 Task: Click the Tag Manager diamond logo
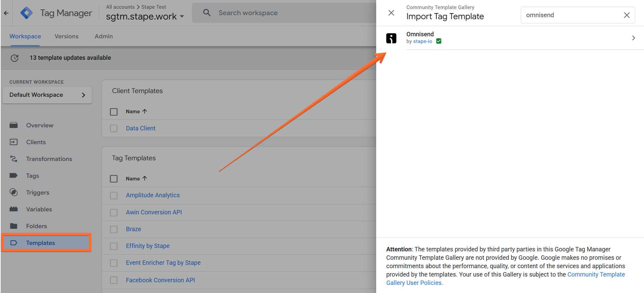(27, 13)
